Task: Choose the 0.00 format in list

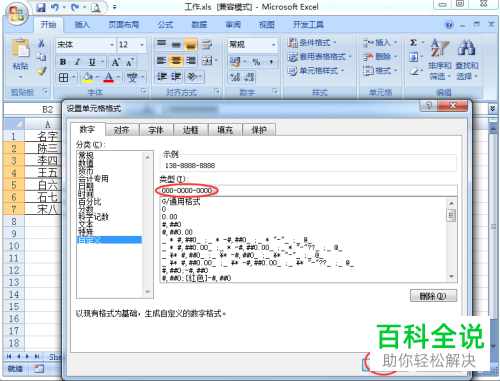Action: click(x=169, y=217)
